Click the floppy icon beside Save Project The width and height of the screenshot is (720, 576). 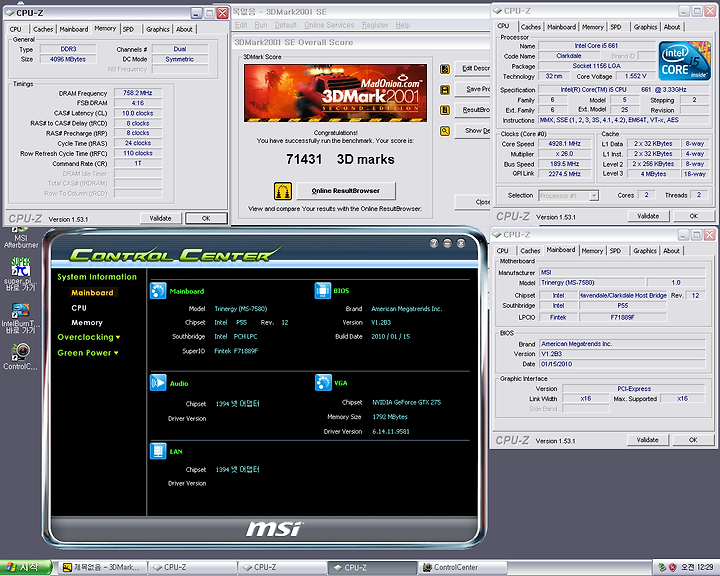point(444,90)
